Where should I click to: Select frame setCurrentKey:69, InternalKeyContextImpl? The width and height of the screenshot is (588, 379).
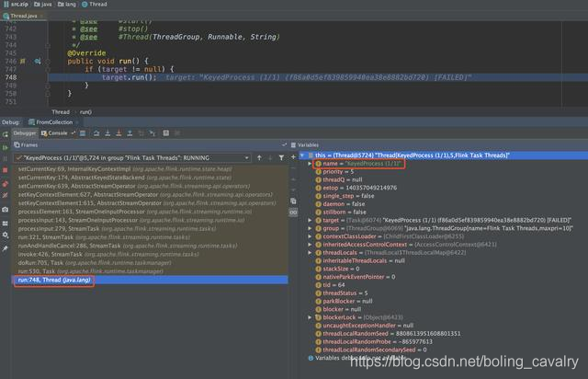150,169
